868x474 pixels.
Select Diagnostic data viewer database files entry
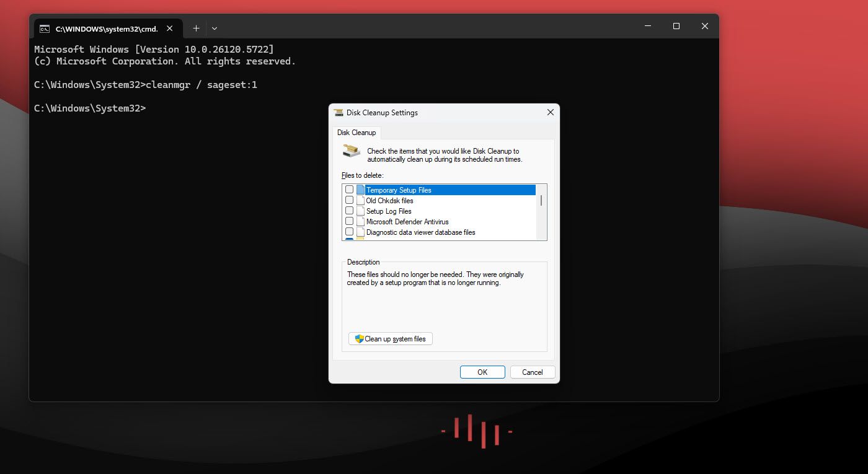[420, 232]
